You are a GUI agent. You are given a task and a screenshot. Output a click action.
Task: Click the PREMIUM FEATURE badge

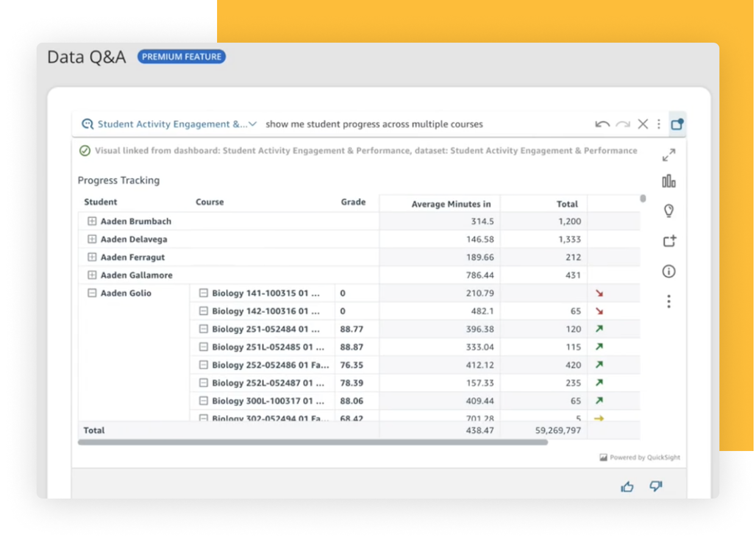pyautogui.click(x=182, y=57)
